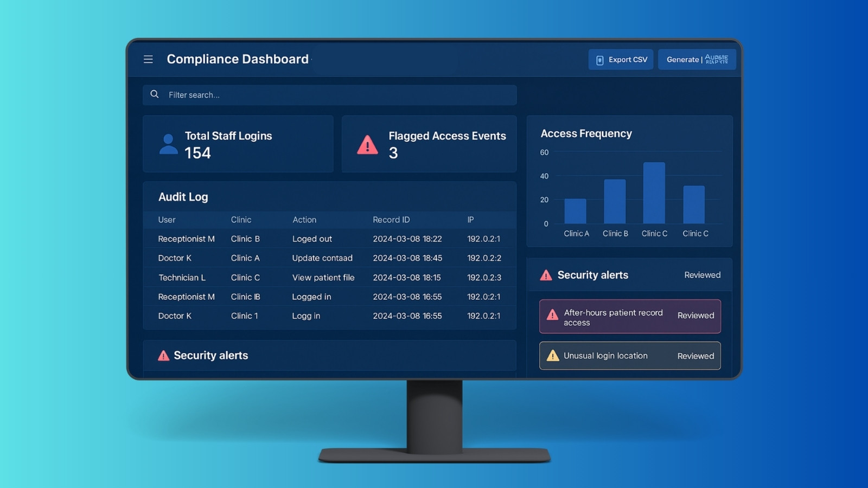Open the hamburger menu beside Compliance Dashboard
868x488 pixels.
pos(148,59)
